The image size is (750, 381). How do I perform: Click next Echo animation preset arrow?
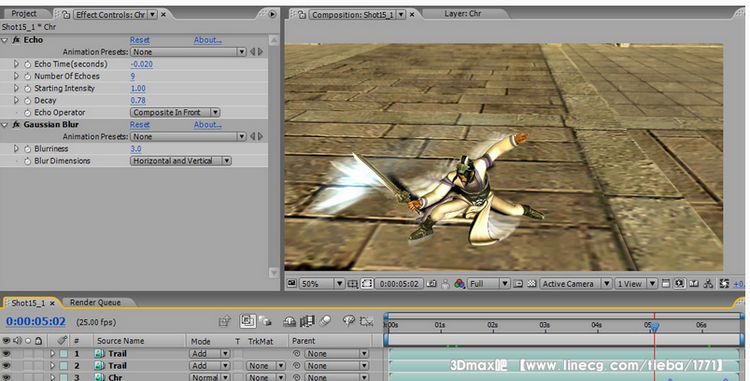261,52
